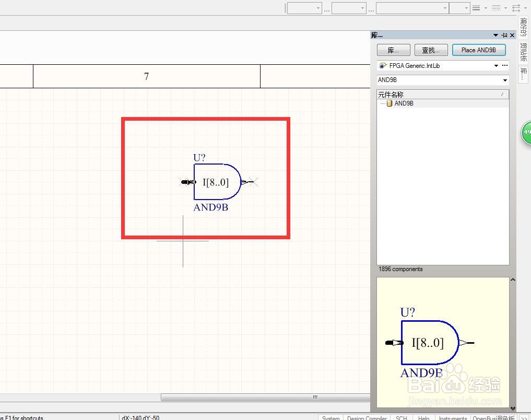Open the 库... vertical side tab
This screenshot has height=420, width=531.
tap(524, 75)
